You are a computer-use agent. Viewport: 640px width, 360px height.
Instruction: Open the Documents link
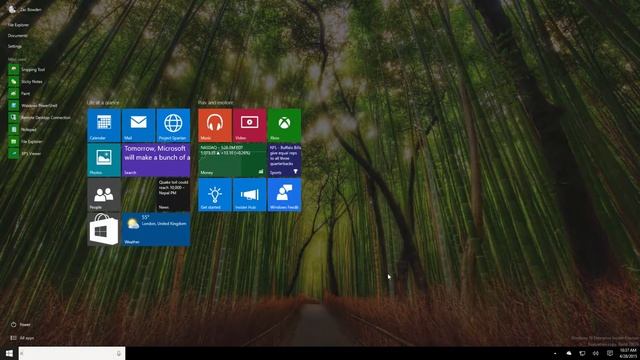(x=18, y=36)
